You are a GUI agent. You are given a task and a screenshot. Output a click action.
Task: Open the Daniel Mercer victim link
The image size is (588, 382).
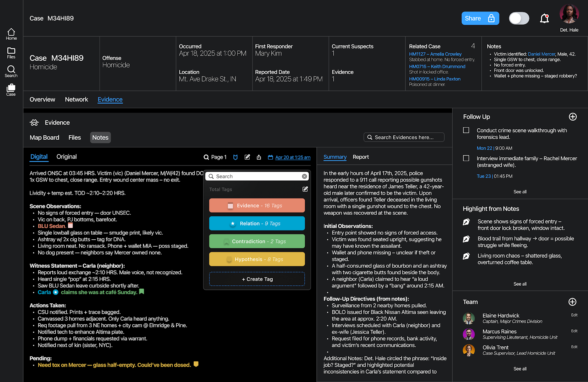(541, 54)
